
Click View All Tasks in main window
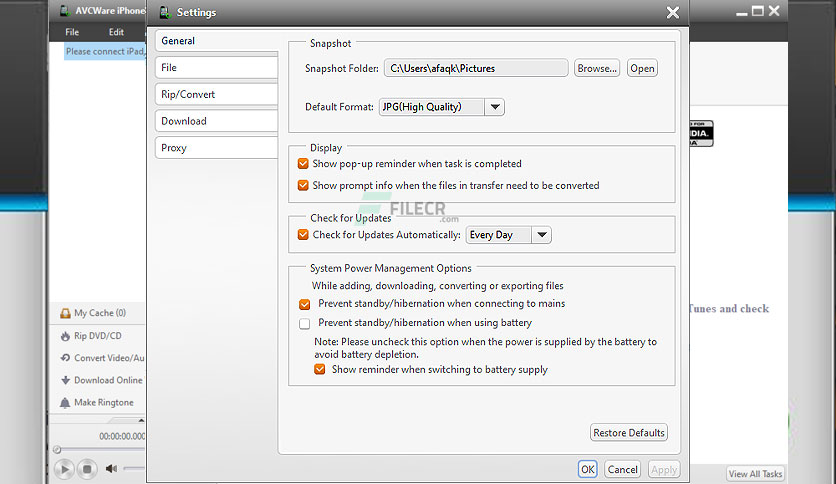755,473
